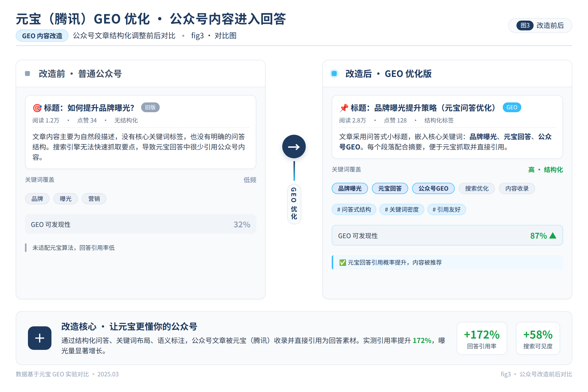Viewport: 588px width, 392px height.
Task: Click the +58% 搜索可见度 stat card
Action: point(538,338)
